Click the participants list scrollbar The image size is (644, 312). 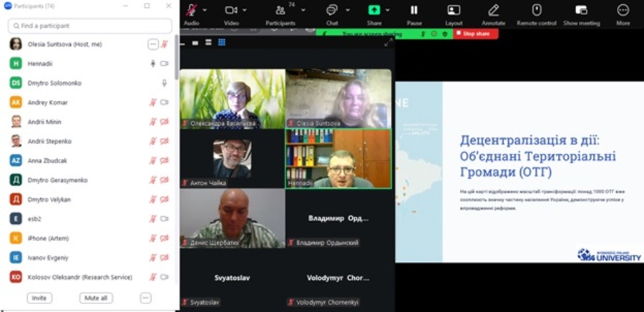click(x=177, y=57)
